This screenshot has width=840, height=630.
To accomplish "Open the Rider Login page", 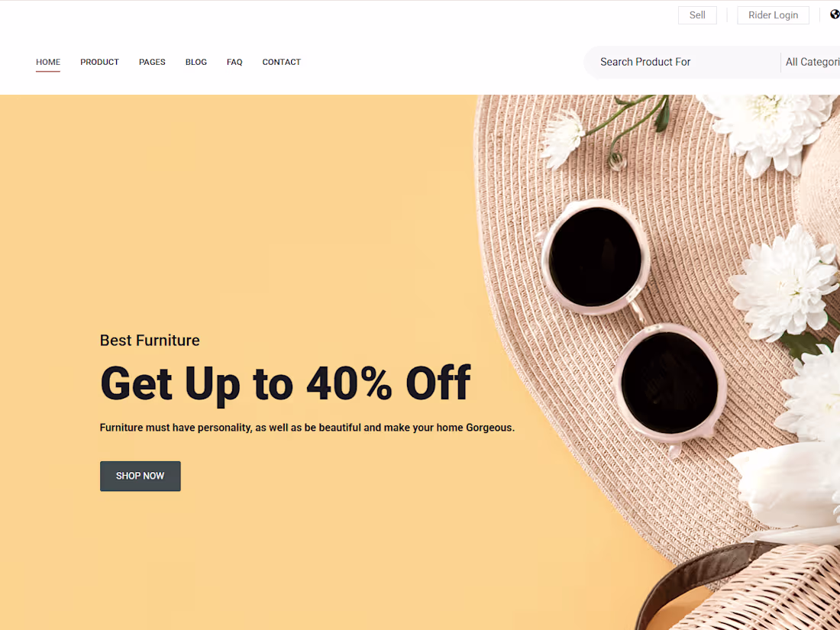I will (x=773, y=15).
